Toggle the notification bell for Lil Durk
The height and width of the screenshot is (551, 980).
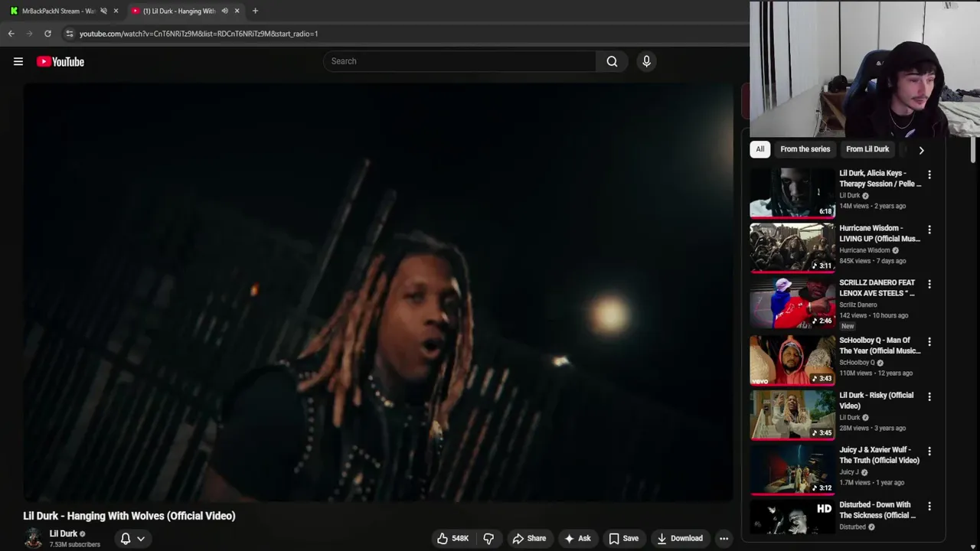pyautogui.click(x=126, y=539)
